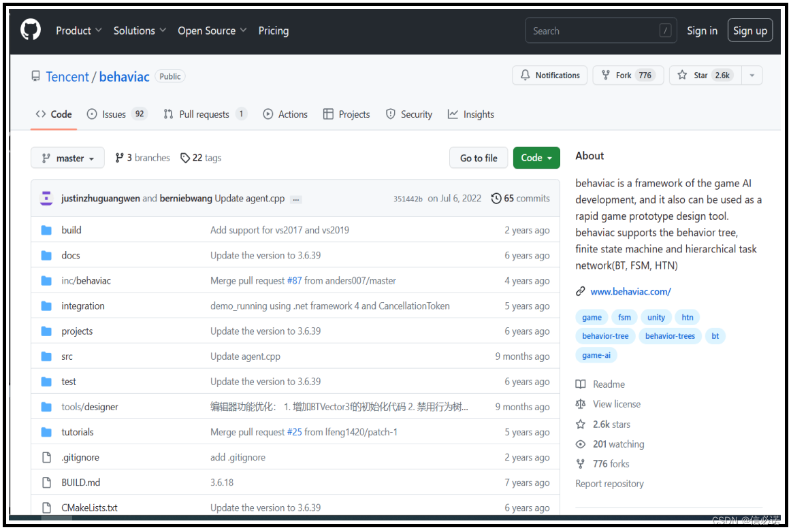Click the Sign up button
Viewport: 791px width, 532px height.
749,31
